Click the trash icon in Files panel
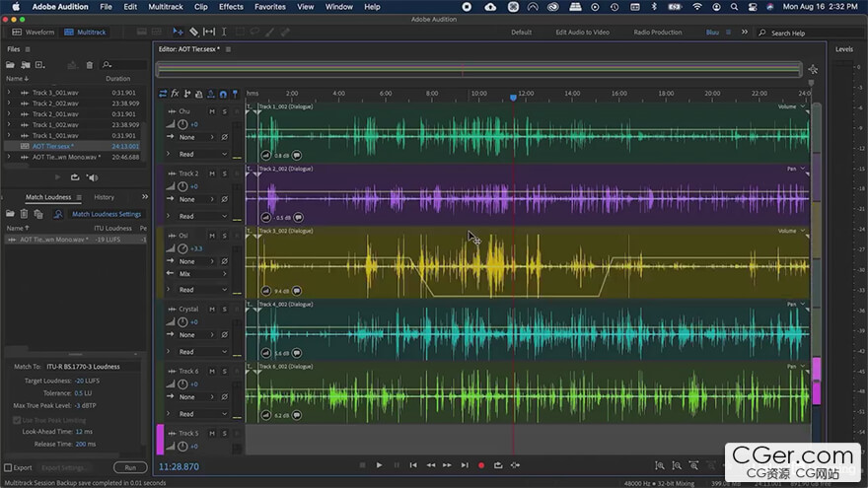The width and height of the screenshot is (868, 488). [x=90, y=65]
